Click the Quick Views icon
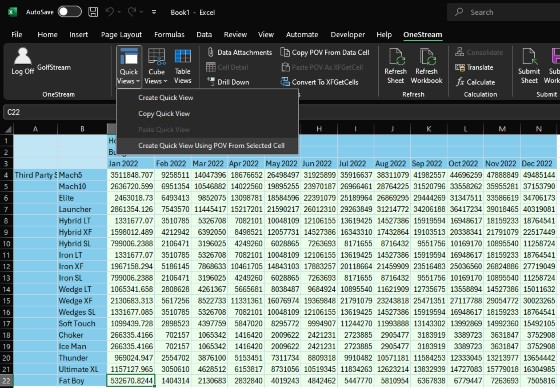 click(x=129, y=56)
